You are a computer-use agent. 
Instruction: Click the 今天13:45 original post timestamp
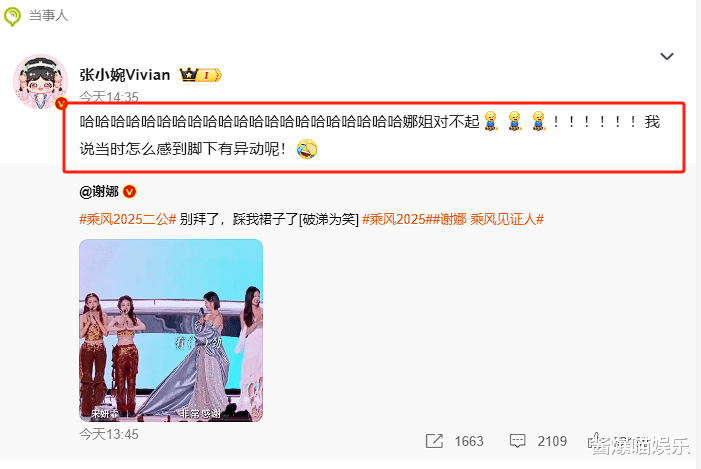[x=109, y=434]
